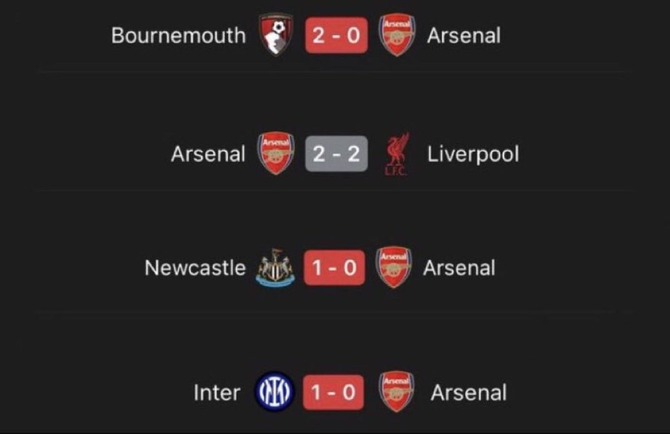670x434 pixels.
Task: Select the Newcastle team name
Action: point(195,268)
